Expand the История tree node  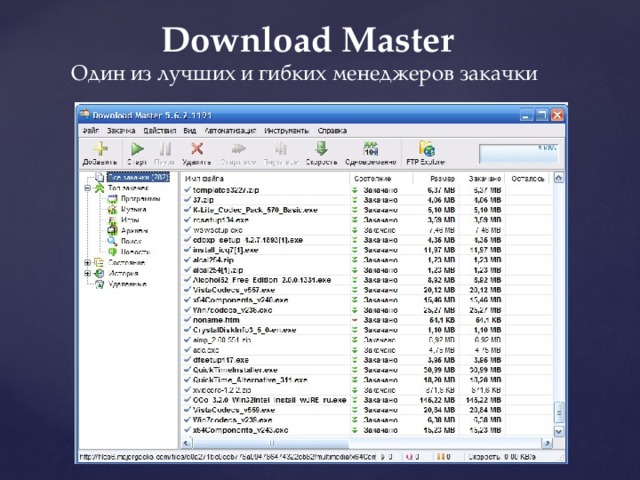[87, 273]
